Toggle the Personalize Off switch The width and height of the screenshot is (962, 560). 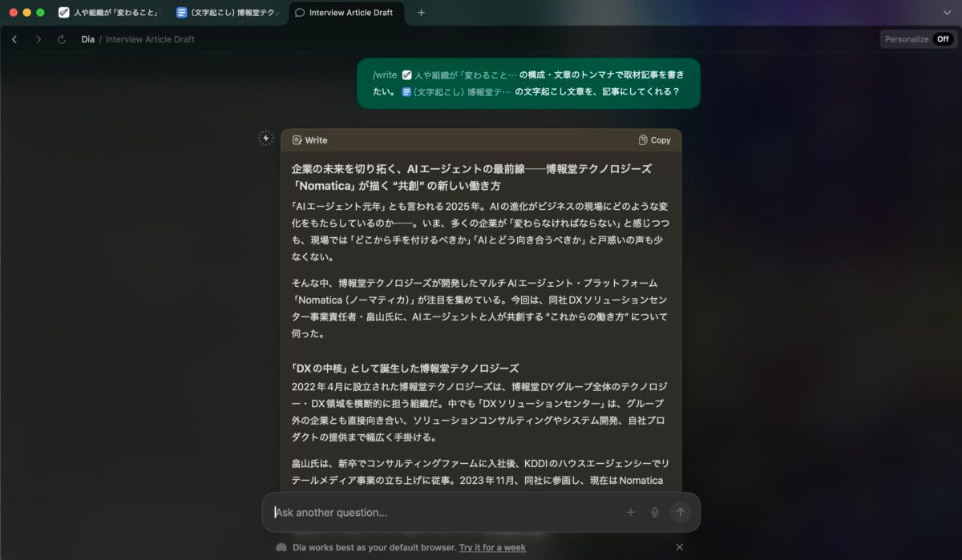pos(942,39)
